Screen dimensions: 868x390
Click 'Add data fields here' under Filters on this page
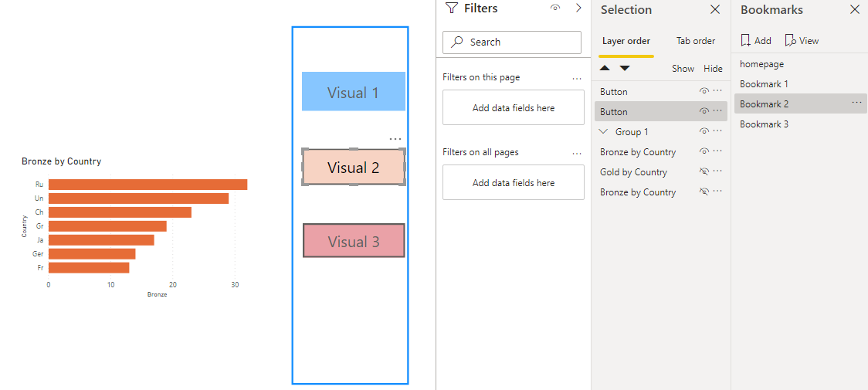(514, 107)
